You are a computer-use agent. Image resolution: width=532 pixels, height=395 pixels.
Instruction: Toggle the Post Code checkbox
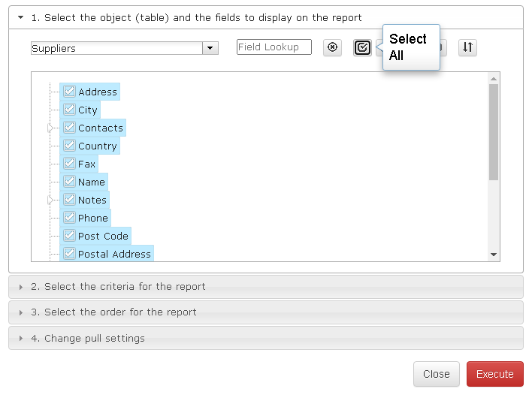tap(70, 236)
